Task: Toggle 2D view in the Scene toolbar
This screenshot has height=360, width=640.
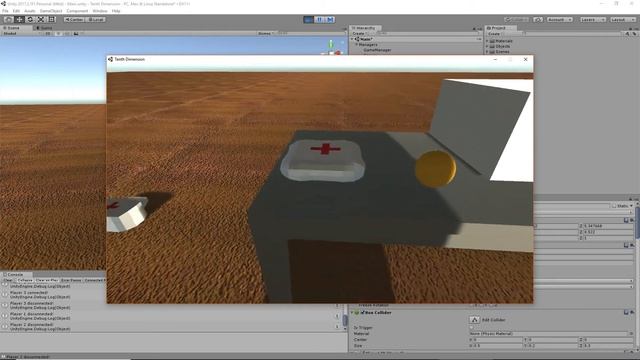Action: click(48, 33)
